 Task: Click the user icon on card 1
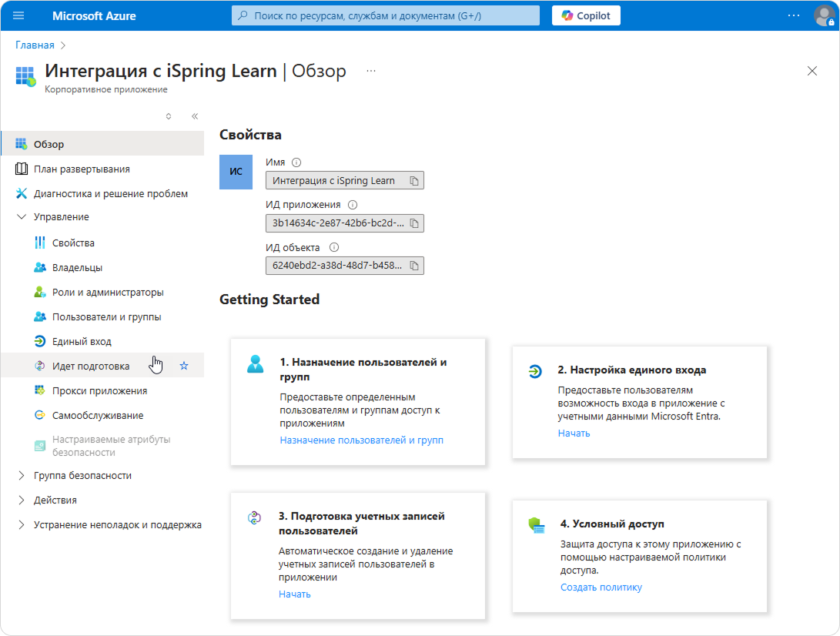coord(255,363)
